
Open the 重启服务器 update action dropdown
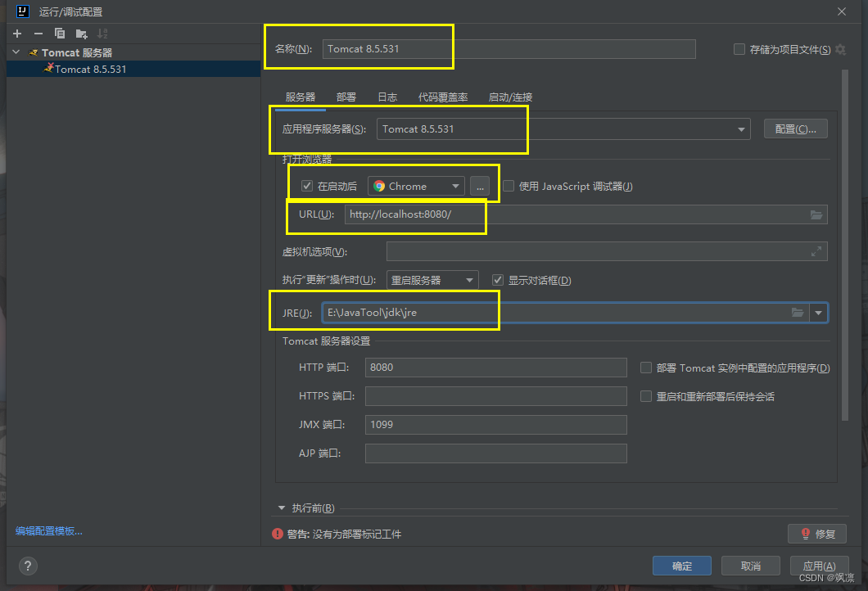coord(432,280)
